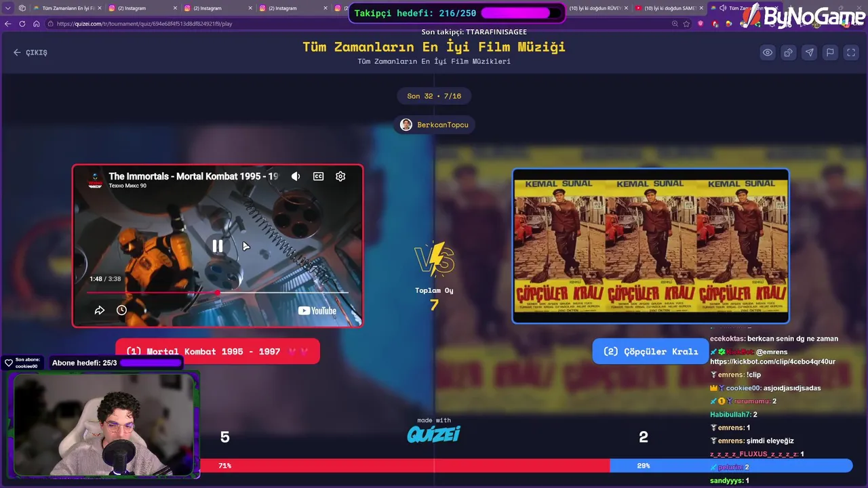
Task: Seek on the YouTube progress bar
Action: tap(218, 293)
